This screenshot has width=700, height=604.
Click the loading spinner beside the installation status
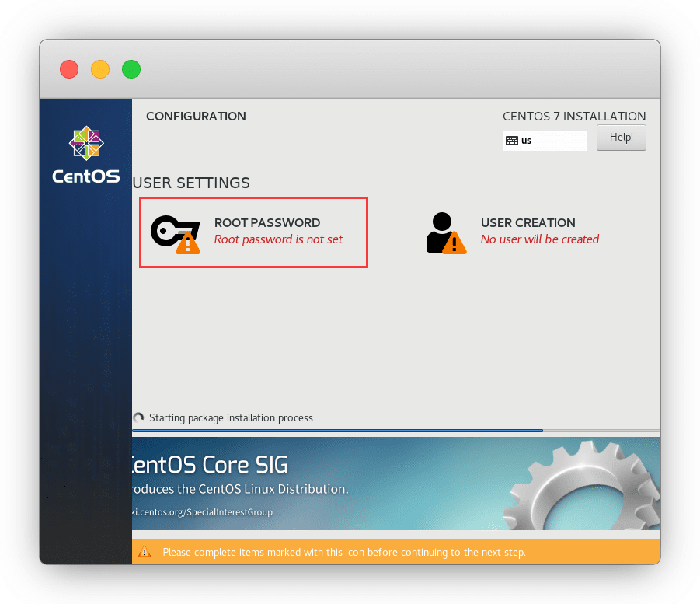pos(139,417)
